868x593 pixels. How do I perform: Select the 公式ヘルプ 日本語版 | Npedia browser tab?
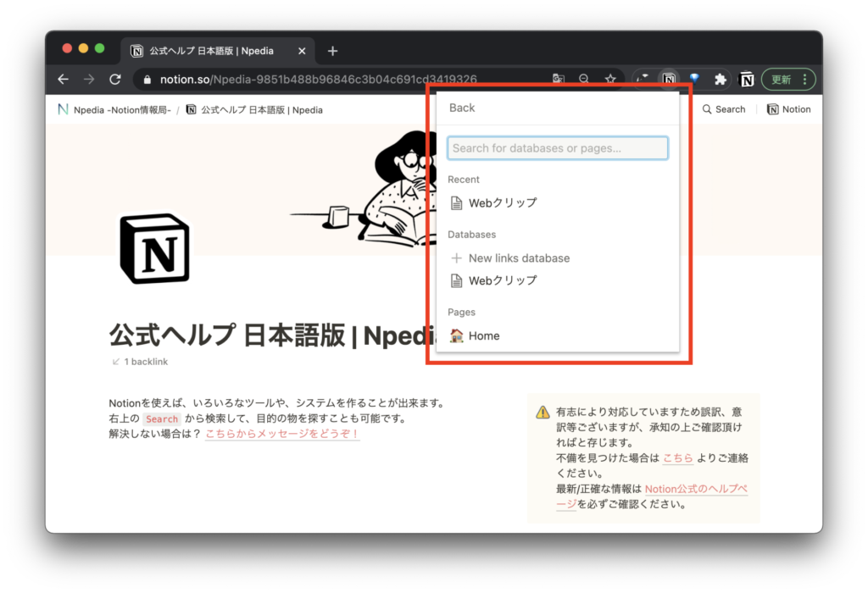217,51
